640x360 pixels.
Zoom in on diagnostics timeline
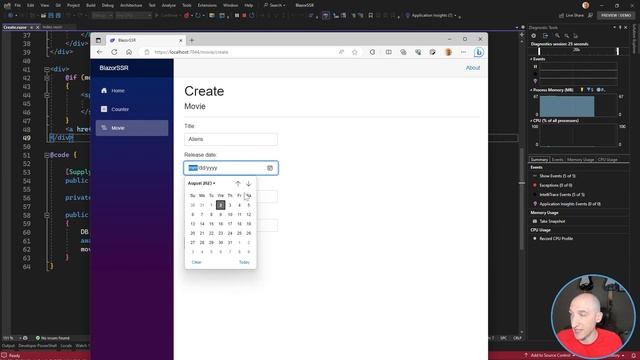point(557,36)
